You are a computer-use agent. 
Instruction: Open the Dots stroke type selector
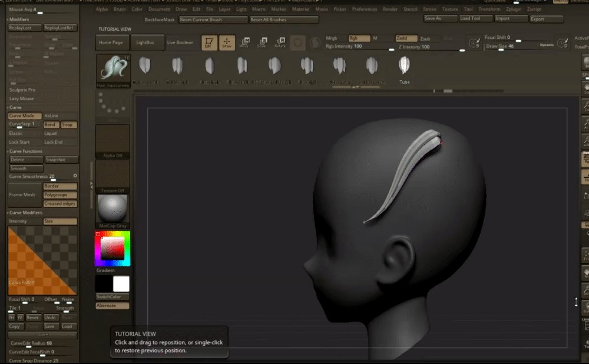tap(112, 107)
